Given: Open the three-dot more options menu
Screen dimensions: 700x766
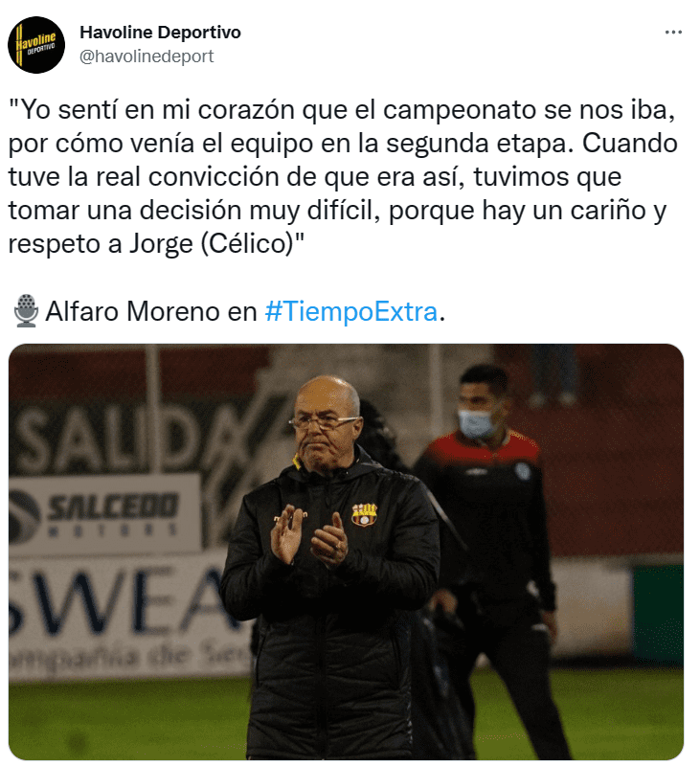Looking at the screenshot, I should [x=673, y=33].
